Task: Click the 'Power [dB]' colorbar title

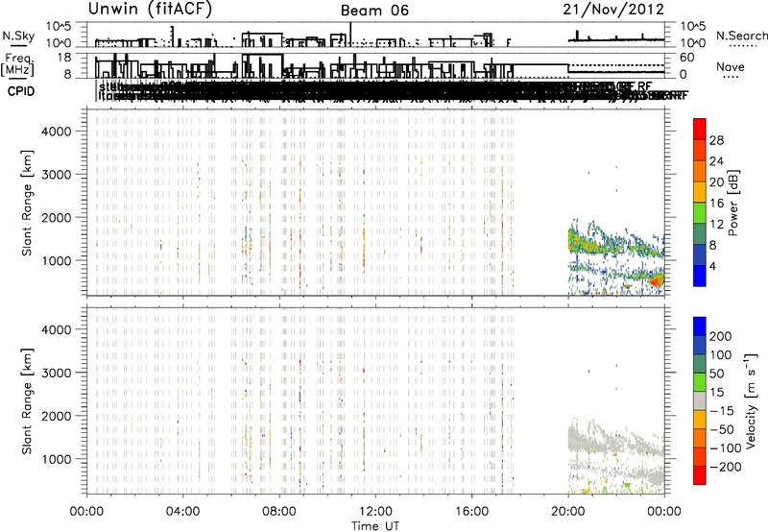Action: click(732, 203)
